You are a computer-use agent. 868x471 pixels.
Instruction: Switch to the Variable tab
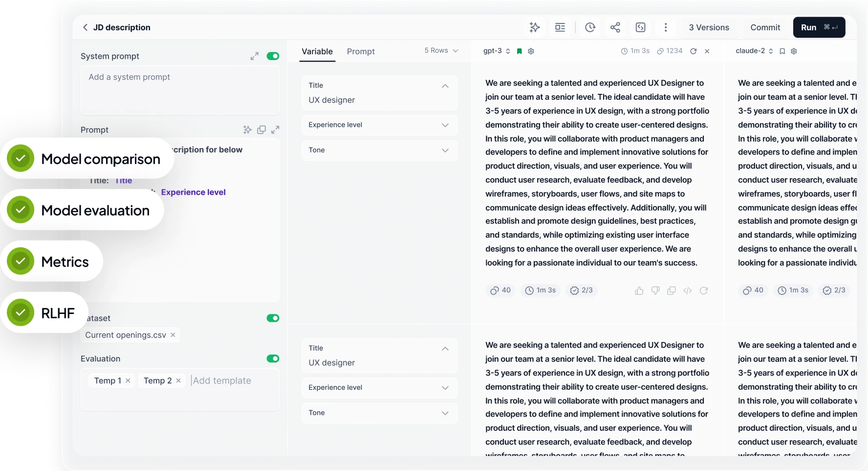pyautogui.click(x=317, y=51)
